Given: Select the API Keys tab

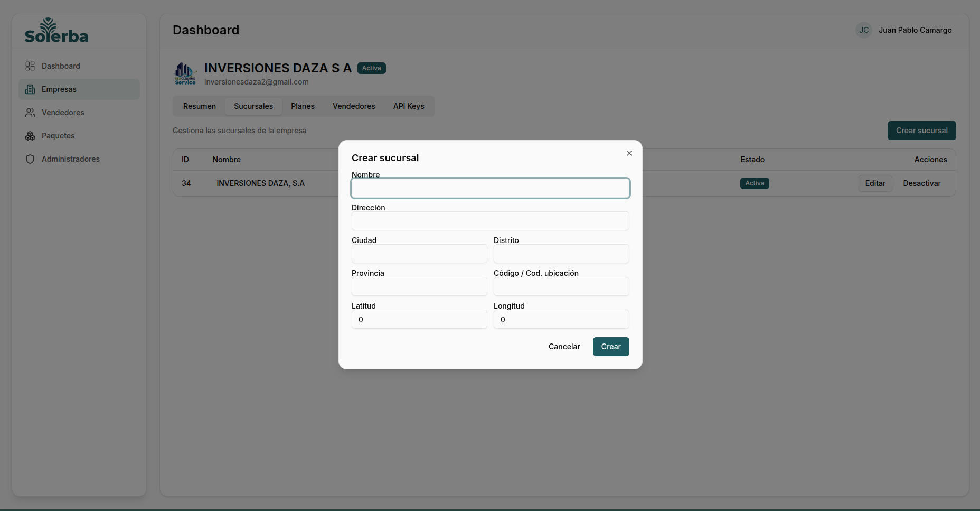Looking at the screenshot, I should [408, 106].
